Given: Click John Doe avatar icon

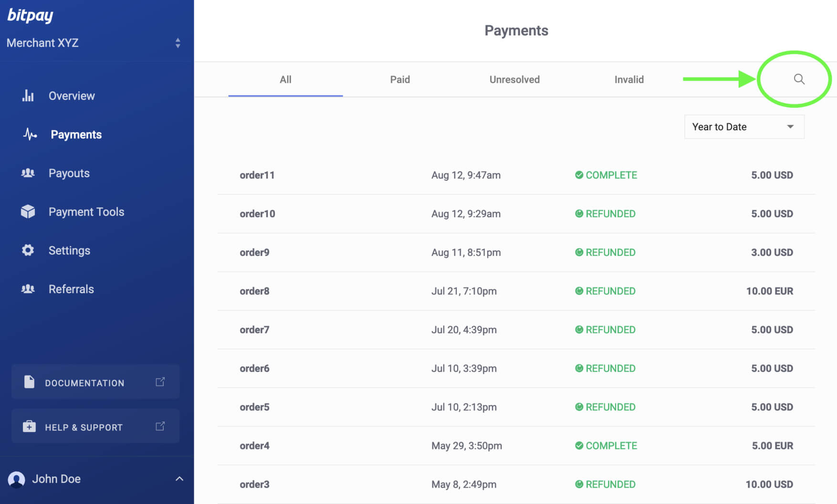Looking at the screenshot, I should click(16, 479).
